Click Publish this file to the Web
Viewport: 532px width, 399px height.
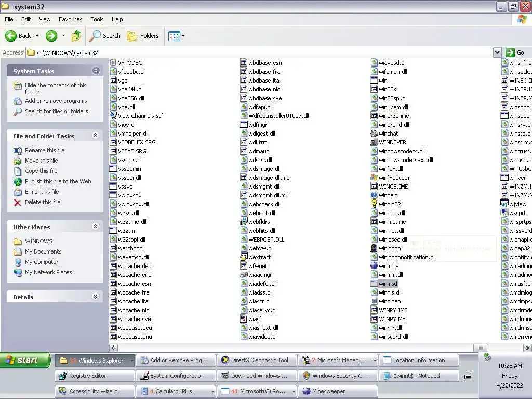pos(58,181)
